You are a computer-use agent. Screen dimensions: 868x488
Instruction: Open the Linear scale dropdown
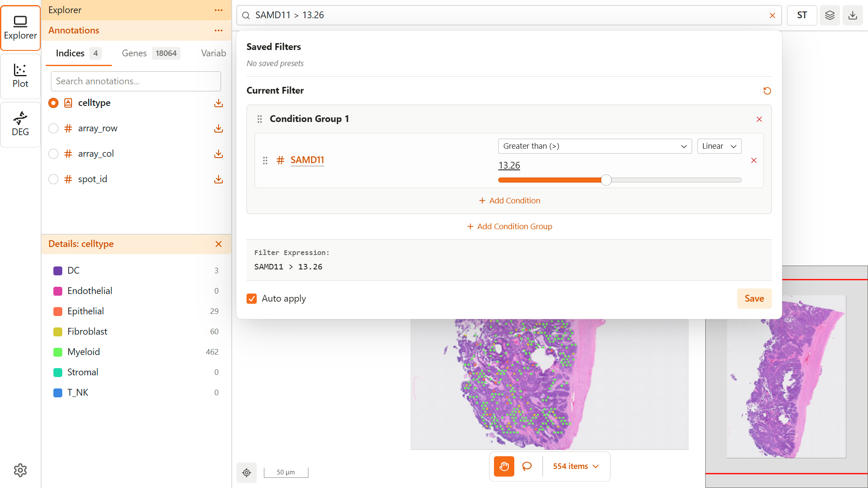point(718,146)
